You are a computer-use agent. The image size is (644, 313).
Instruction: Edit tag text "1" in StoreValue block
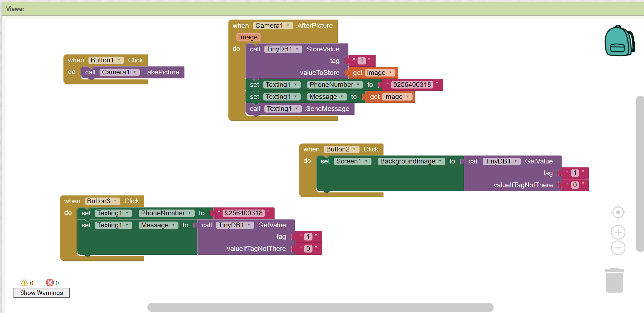click(x=362, y=61)
